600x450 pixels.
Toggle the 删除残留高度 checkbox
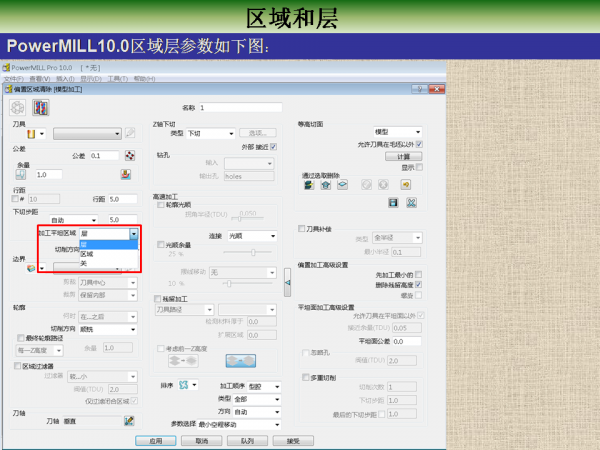[418, 284]
